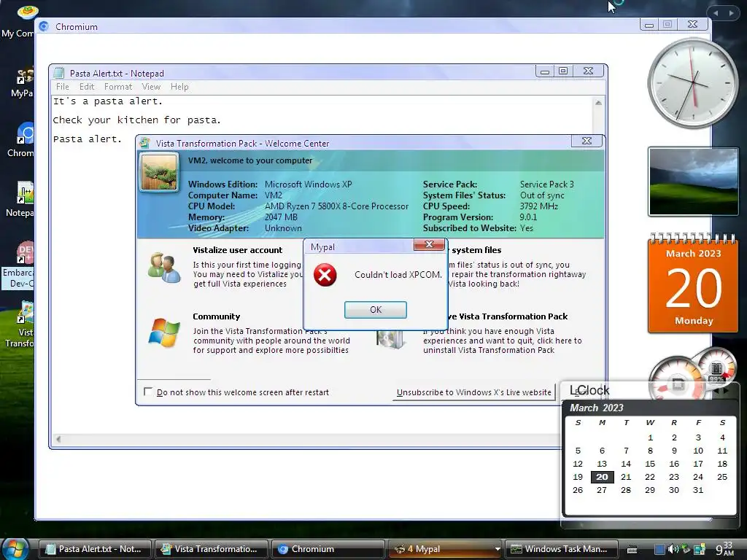Click the Windows flag logo beside Community
Viewport: 747px width, 560px height.
(x=164, y=332)
